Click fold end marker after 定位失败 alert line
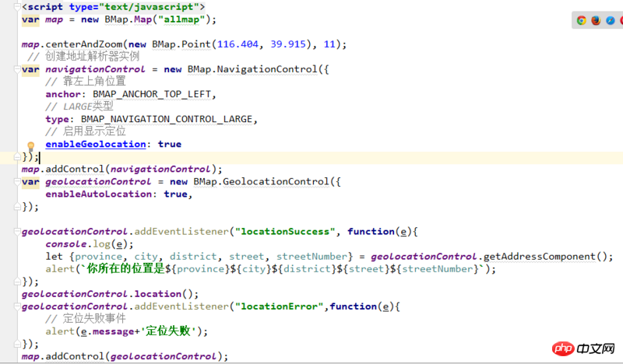Screen dimensions: 623x364 tap(17, 344)
